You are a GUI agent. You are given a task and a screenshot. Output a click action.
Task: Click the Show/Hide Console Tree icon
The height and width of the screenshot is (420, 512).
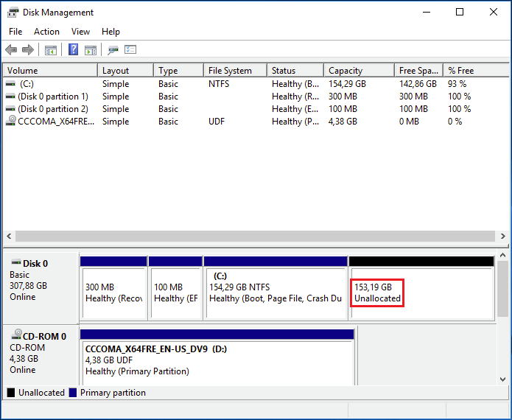click(x=51, y=50)
